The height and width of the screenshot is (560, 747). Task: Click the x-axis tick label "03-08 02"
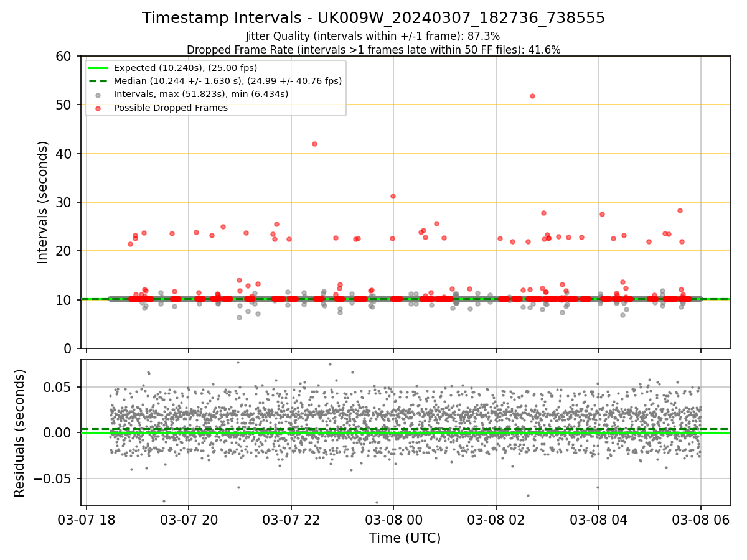click(x=496, y=520)
